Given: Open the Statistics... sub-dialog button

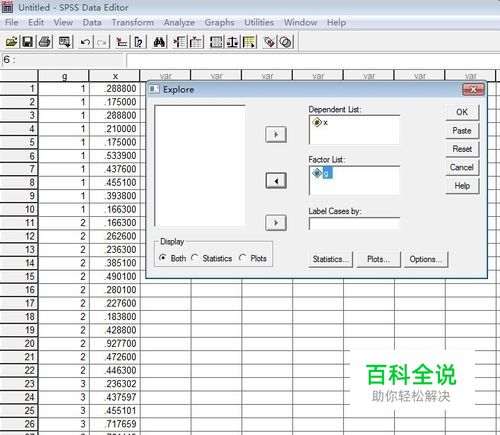Looking at the screenshot, I should point(330,259).
